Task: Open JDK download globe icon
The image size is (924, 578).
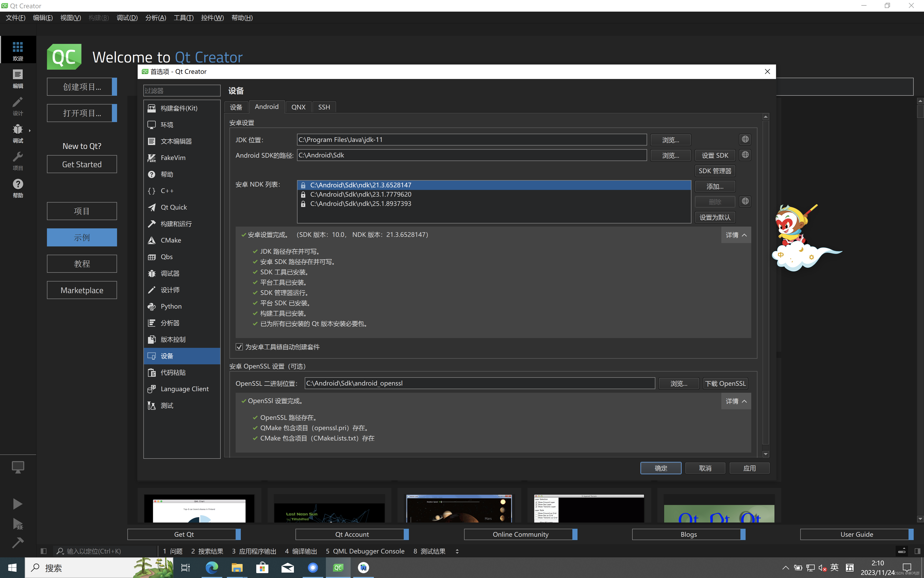Action: point(745,140)
